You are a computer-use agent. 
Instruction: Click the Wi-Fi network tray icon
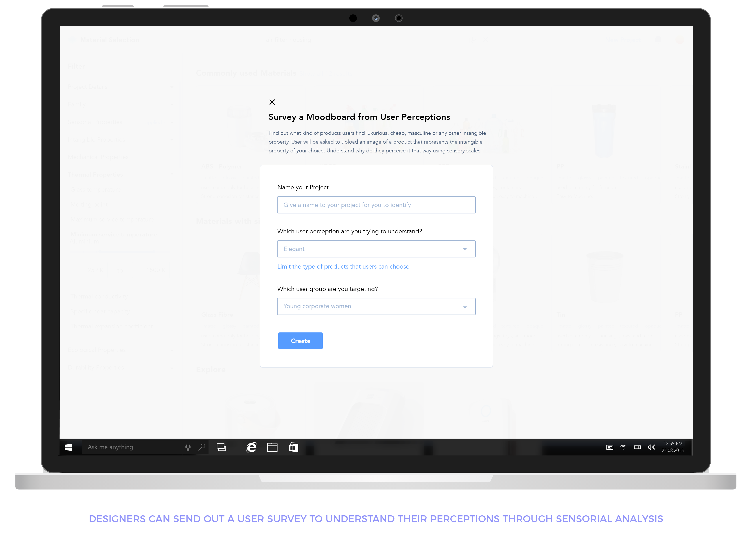click(x=623, y=447)
